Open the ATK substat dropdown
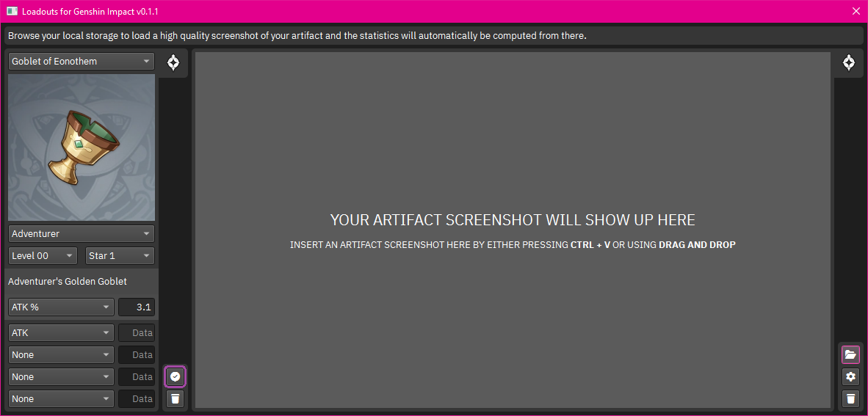This screenshot has width=868, height=416. (62, 333)
